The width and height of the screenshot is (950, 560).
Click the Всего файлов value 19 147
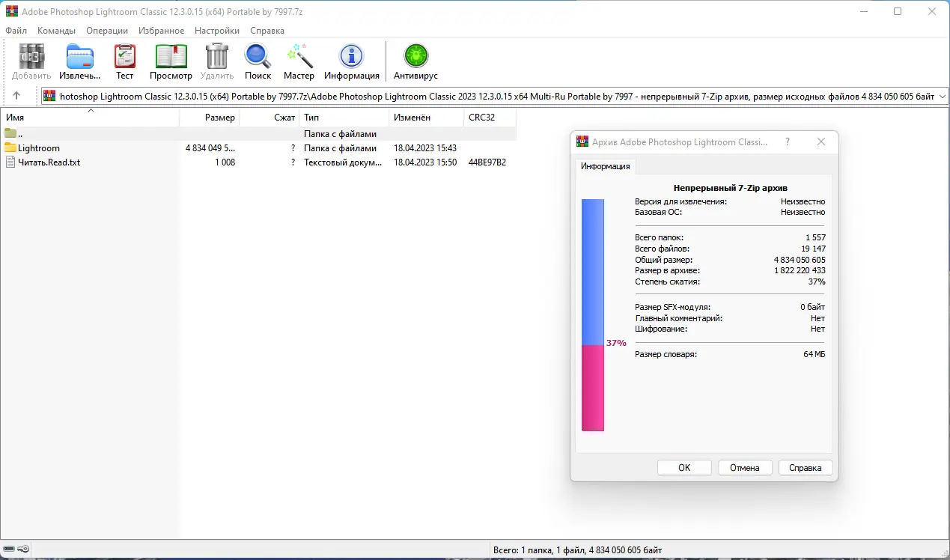[x=813, y=249]
